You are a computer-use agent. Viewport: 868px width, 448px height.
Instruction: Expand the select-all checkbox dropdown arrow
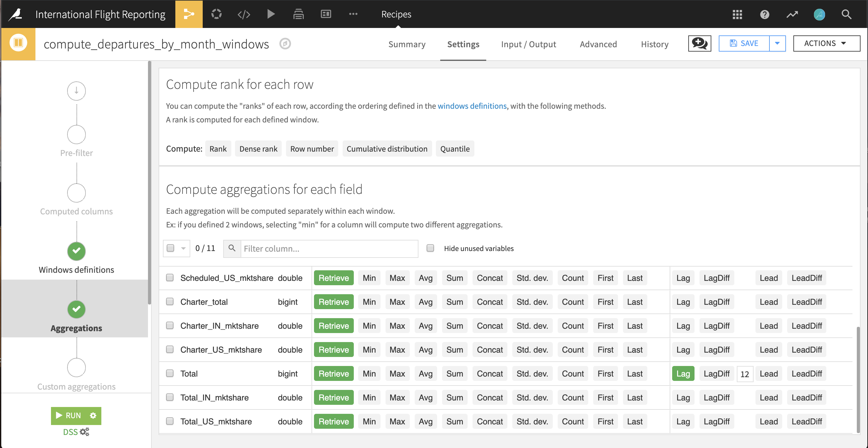pos(183,249)
